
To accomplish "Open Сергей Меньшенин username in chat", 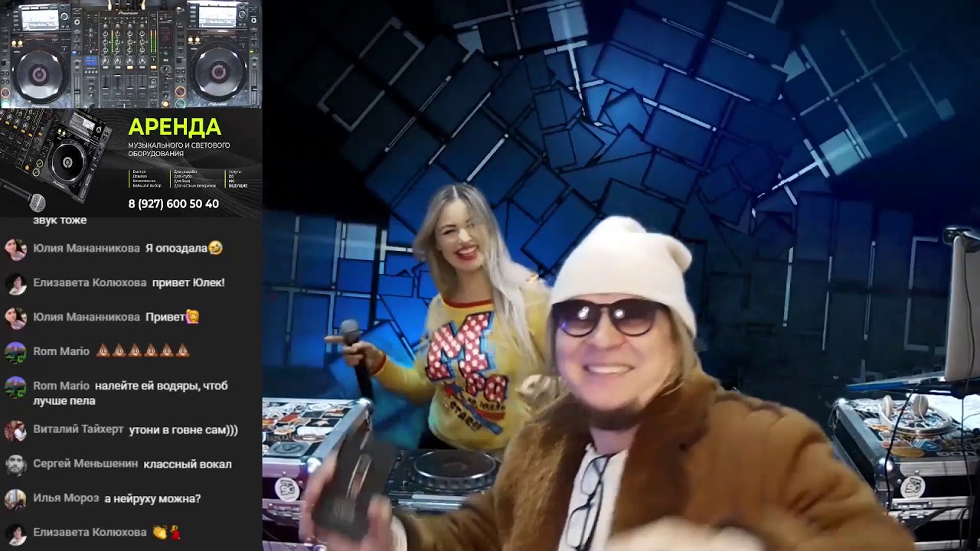I will pos(86,464).
